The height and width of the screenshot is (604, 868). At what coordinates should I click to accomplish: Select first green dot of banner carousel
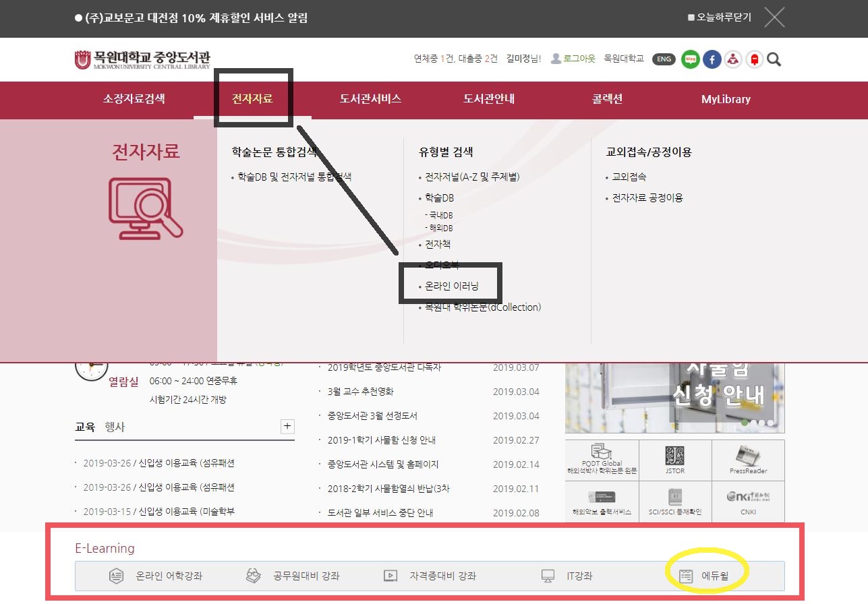pos(745,423)
